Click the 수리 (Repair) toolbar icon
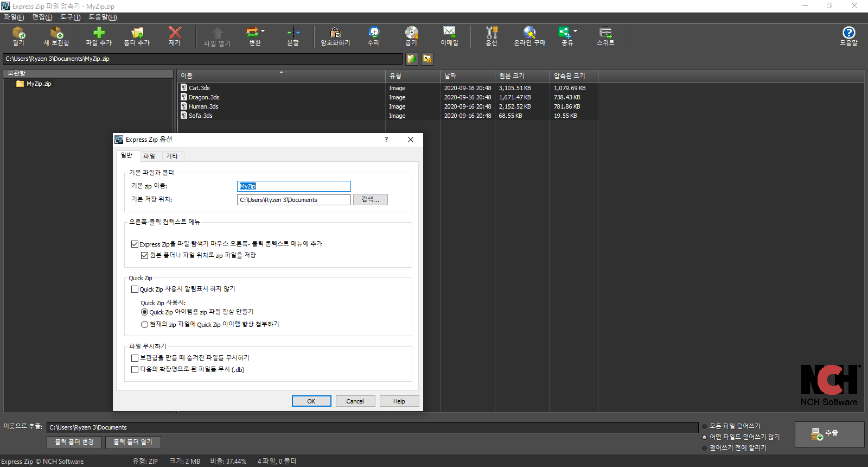The image size is (868, 467). 373,36
